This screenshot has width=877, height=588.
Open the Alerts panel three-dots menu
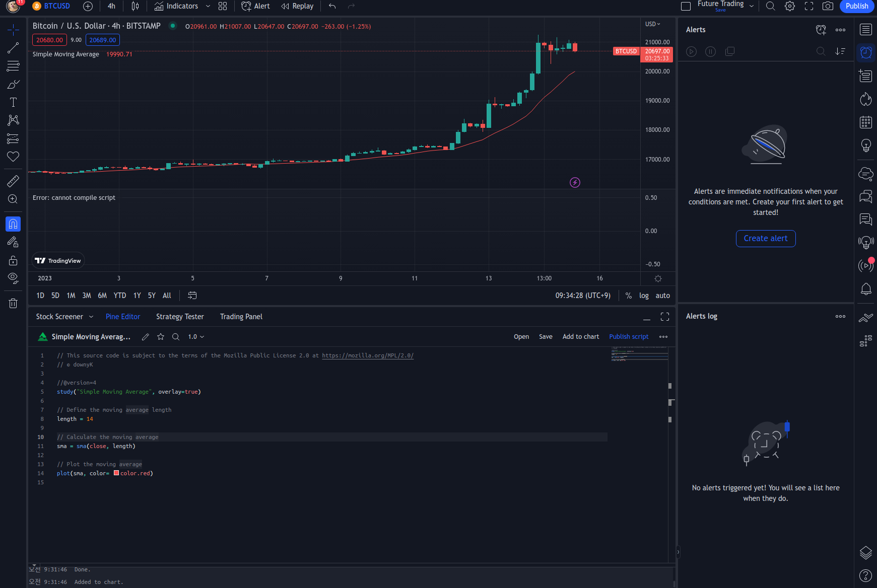coord(840,30)
